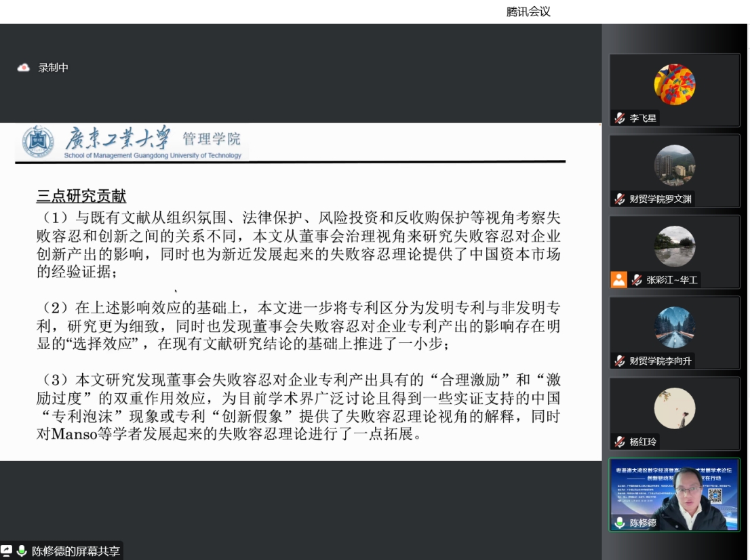Image resolution: width=750 pixels, height=560 pixels.
Task: Click the red cloud recording icon
Action: click(24, 67)
